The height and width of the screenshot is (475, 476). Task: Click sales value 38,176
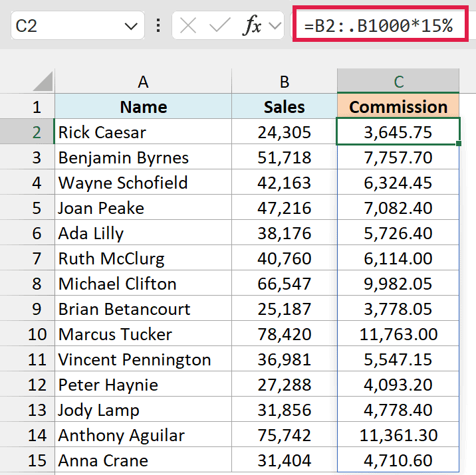(285, 233)
